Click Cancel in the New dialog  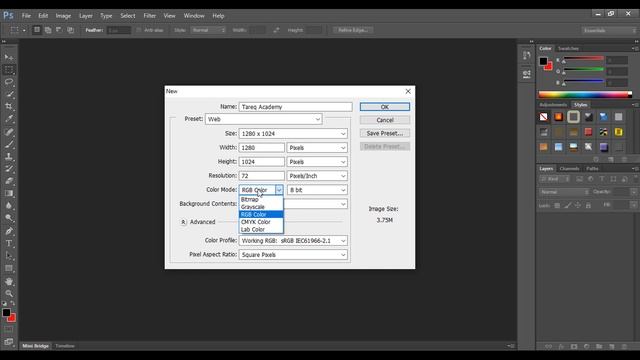point(384,120)
